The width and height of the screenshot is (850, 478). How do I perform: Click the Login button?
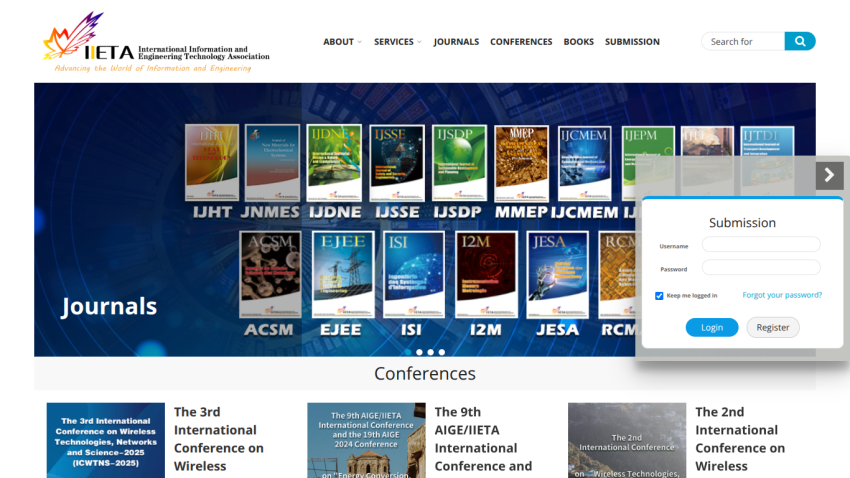pos(712,327)
